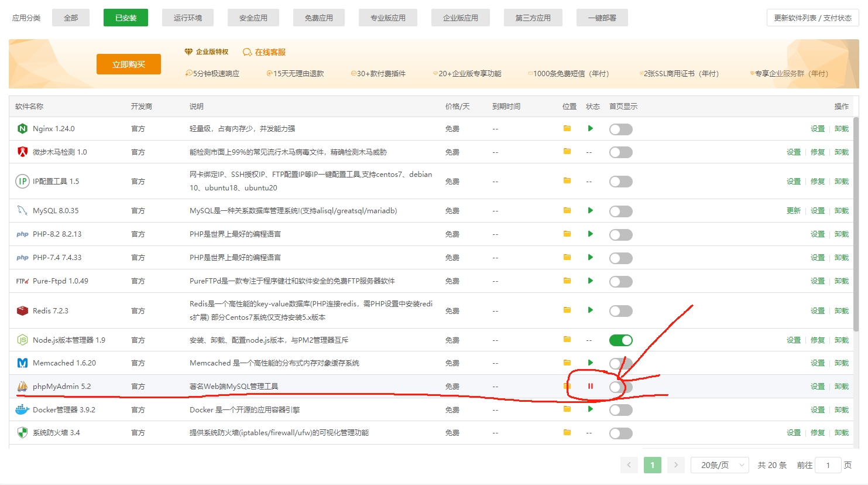Open the Docker manager folder location icon

567,409
